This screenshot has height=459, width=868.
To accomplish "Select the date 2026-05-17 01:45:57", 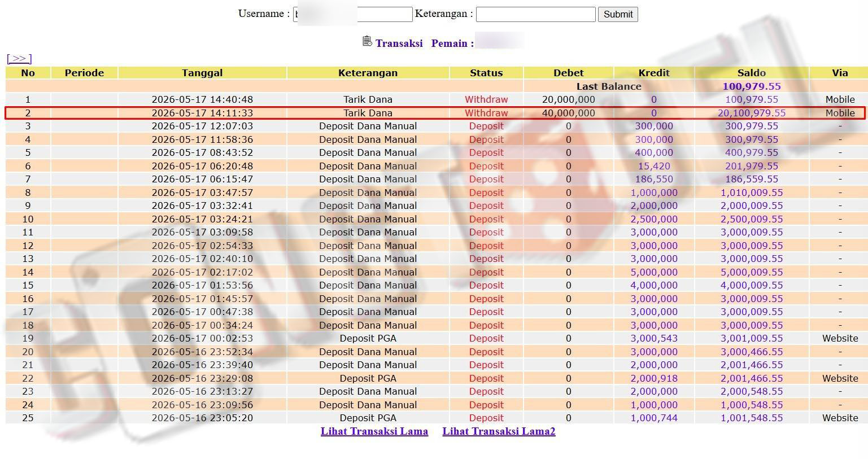I will coord(202,299).
